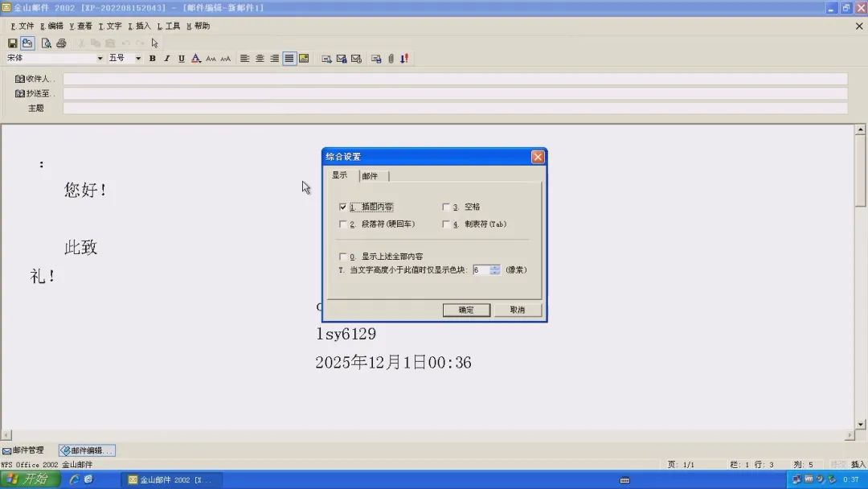Click the 抄送至 address book button
Screen dimensions: 868x489
[35, 93]
